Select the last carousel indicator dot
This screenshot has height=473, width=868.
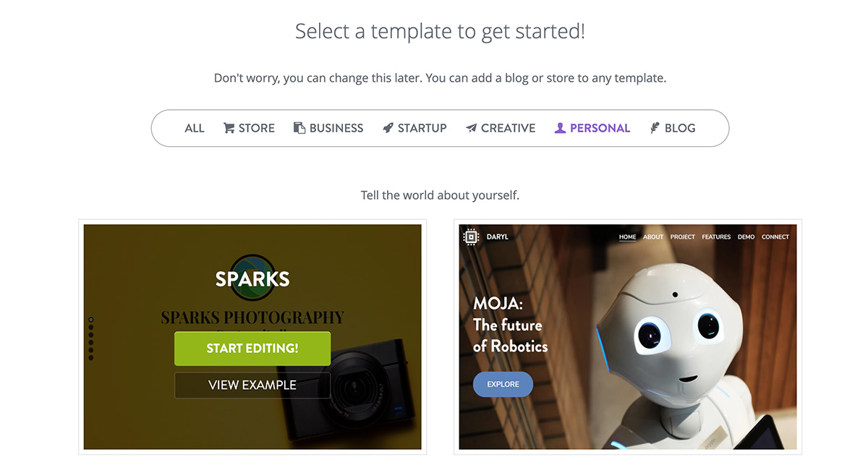click(x=92, y=357)
